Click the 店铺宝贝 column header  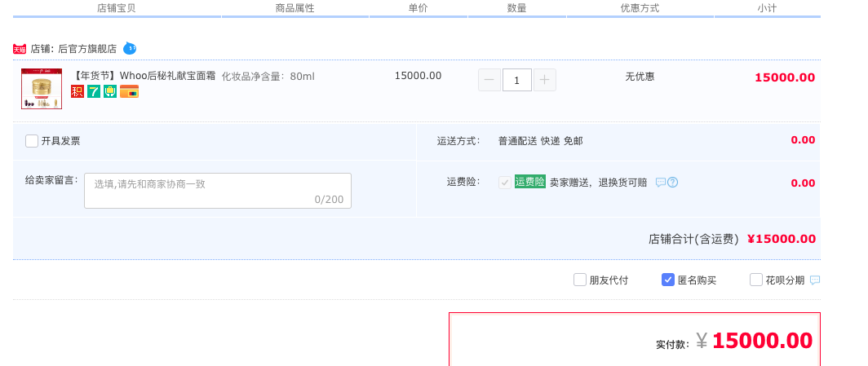click(x=116, y=7)
